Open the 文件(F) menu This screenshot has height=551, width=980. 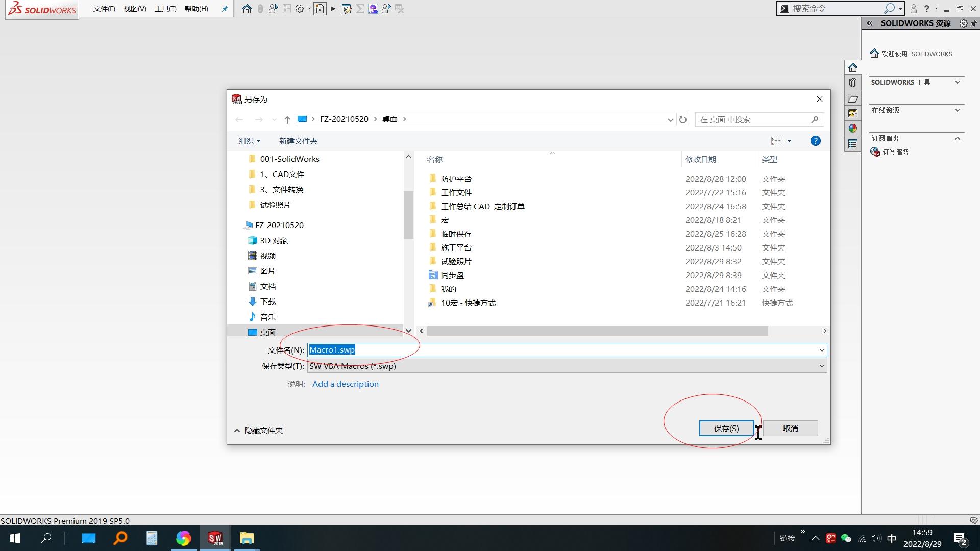(104, 9)
